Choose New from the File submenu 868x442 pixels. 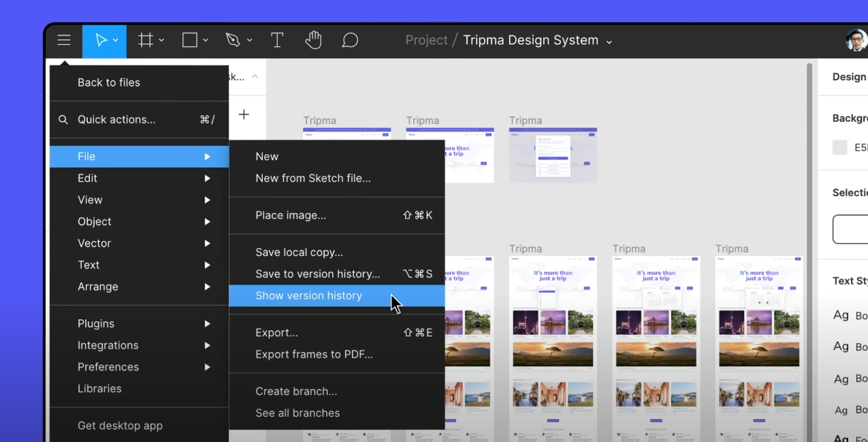tap(337, 157)
